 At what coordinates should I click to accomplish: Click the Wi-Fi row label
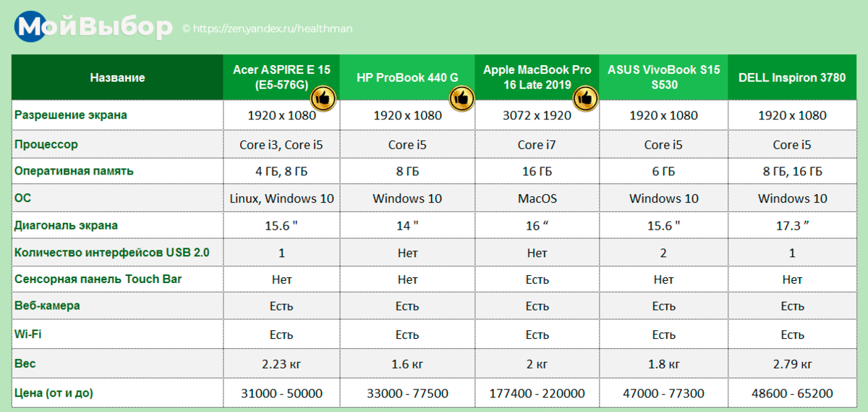click(x=27, y=335)
